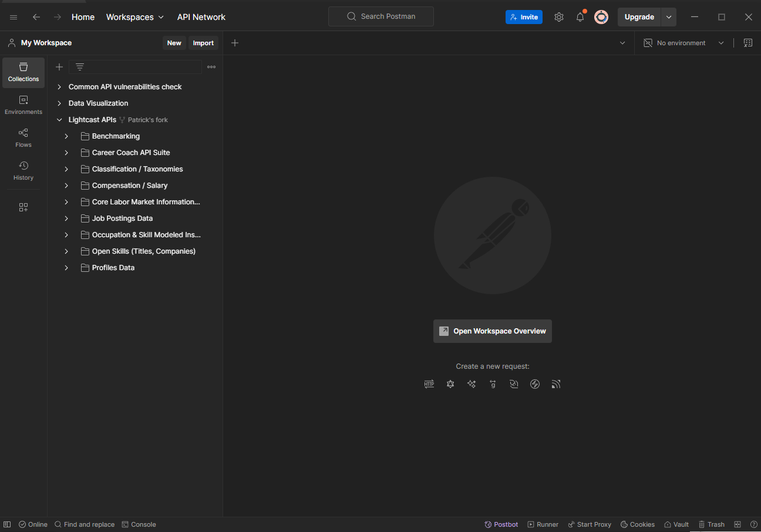The height and width of the screenshot is (532, 761).
Task: Open Postbot from status bar
Action: pyautogui.click(x=501, y=524)
